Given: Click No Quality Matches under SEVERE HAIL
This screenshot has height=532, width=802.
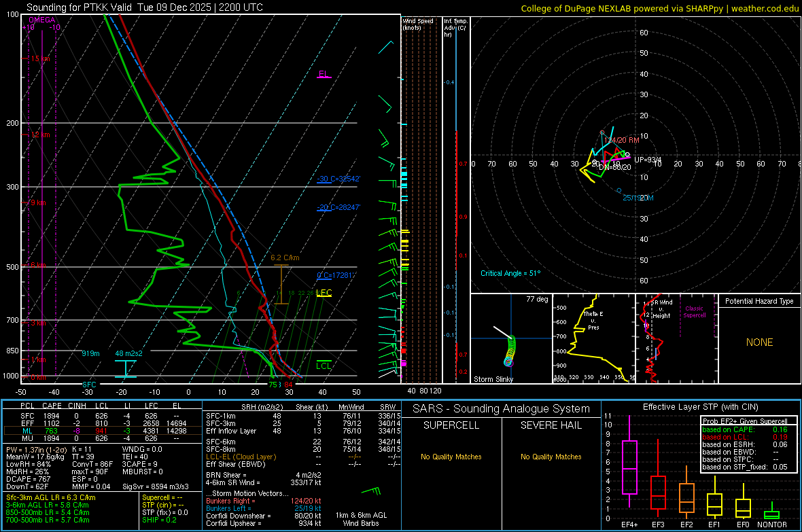Looking at the screenshot, I should coord(551,457).
